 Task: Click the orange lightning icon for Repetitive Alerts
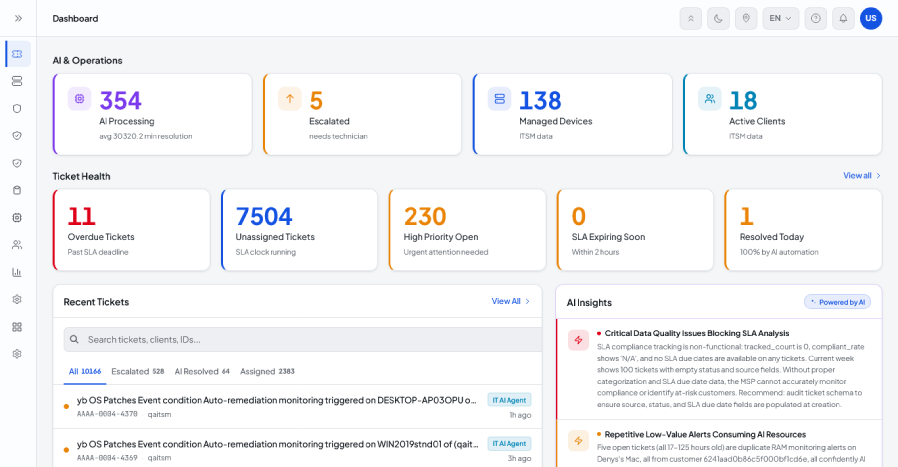pos(578,441)
